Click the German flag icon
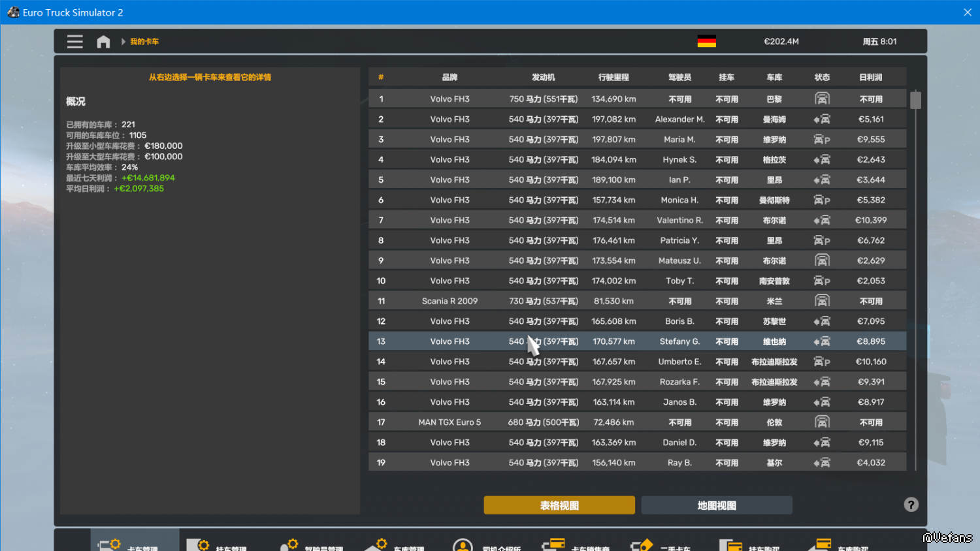 (x=706, y=41)
